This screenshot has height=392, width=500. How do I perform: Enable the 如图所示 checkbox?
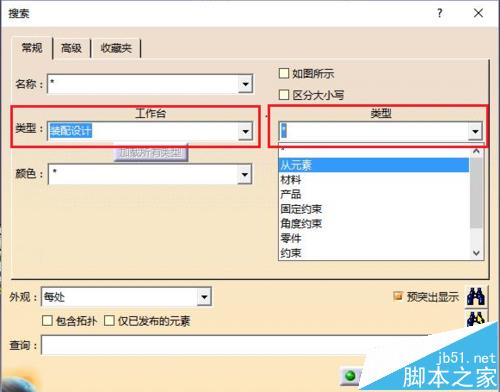point(284,73)
